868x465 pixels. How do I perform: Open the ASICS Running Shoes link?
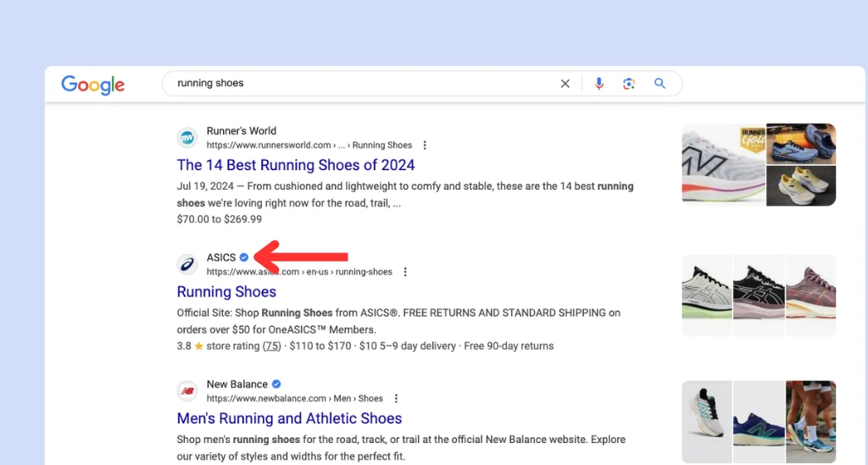click(226, 291)
